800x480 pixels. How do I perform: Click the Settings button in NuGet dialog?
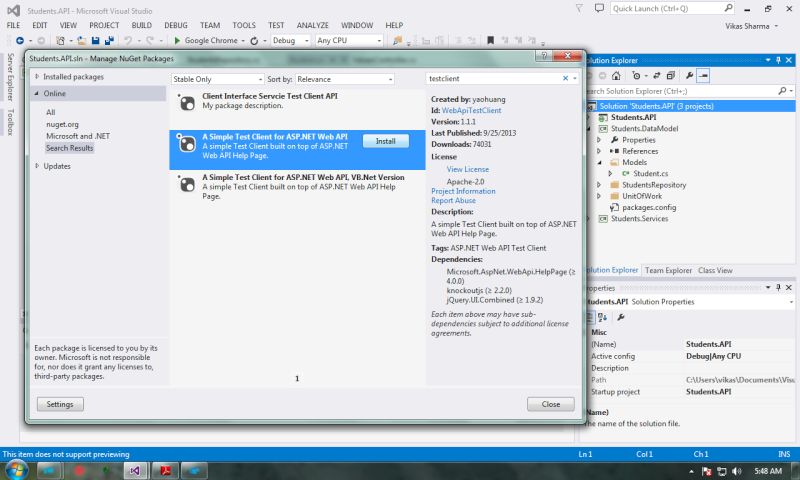tap(60, 404)
